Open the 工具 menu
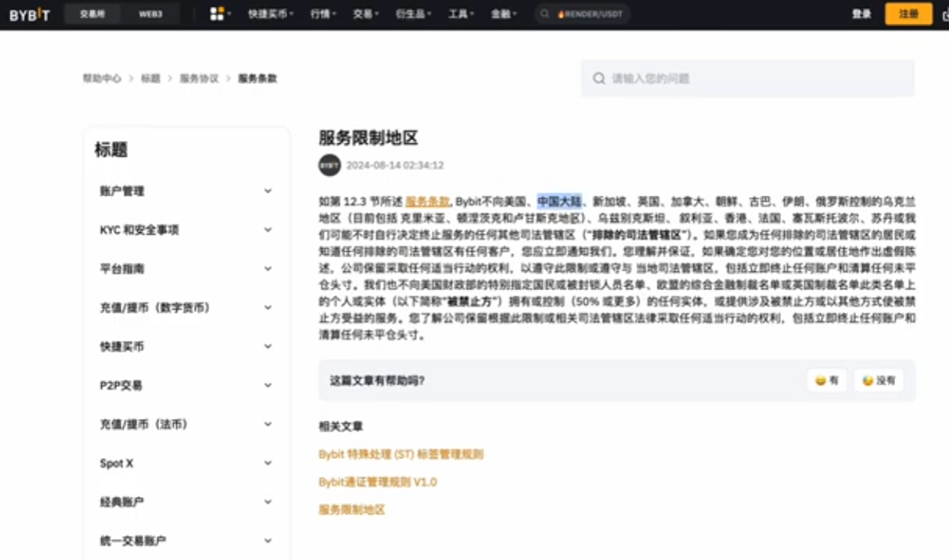 (x=461, y=14)
